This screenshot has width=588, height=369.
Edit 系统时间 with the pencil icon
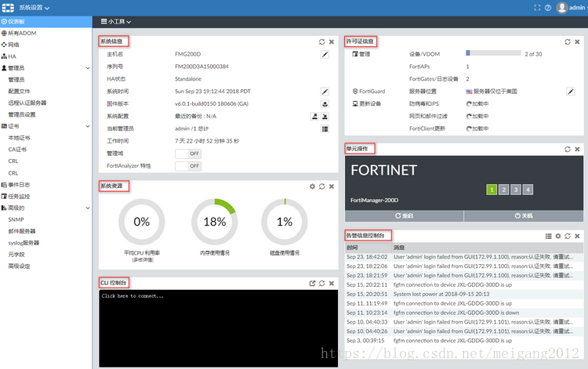click(x=325, y=92)
